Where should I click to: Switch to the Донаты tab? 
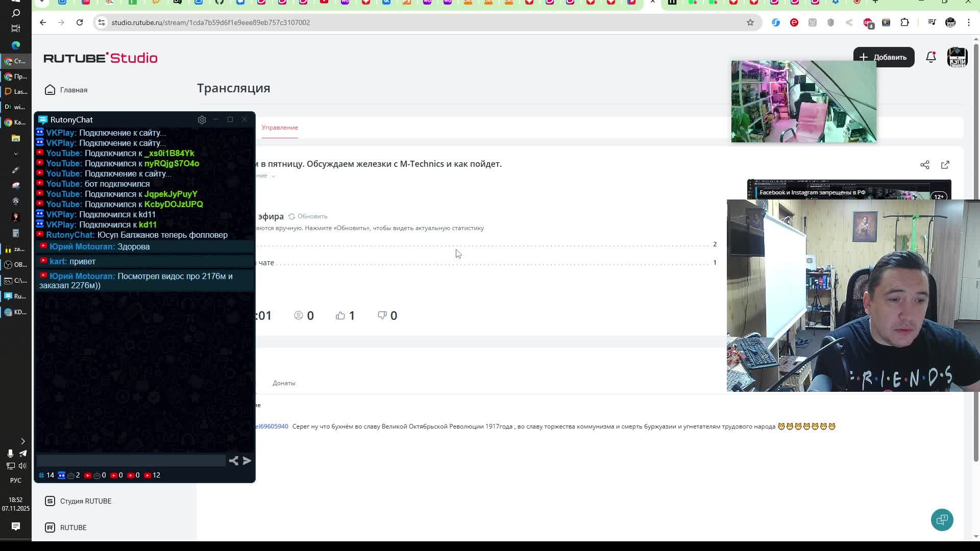coord(284,383)
